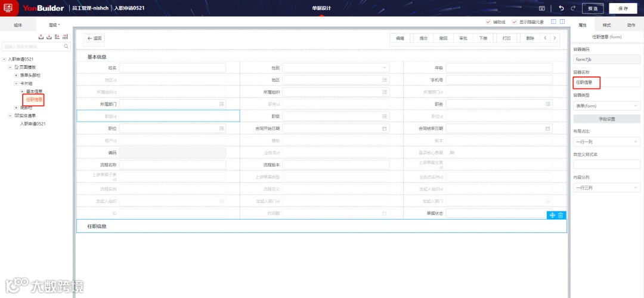Screen dimensions: 644x298
Task: Open the 性别 dropdown
Action: 336,67
